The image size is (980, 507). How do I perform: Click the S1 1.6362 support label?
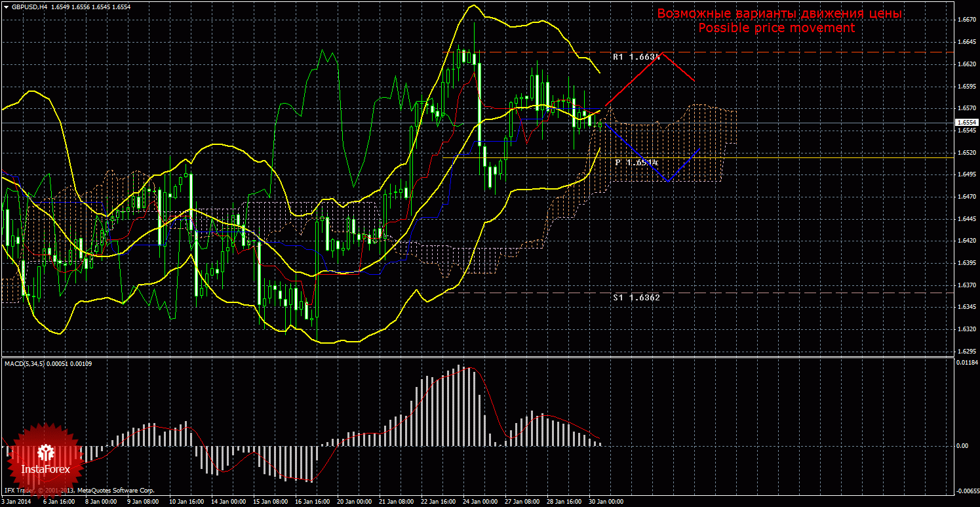pos(637,297)
